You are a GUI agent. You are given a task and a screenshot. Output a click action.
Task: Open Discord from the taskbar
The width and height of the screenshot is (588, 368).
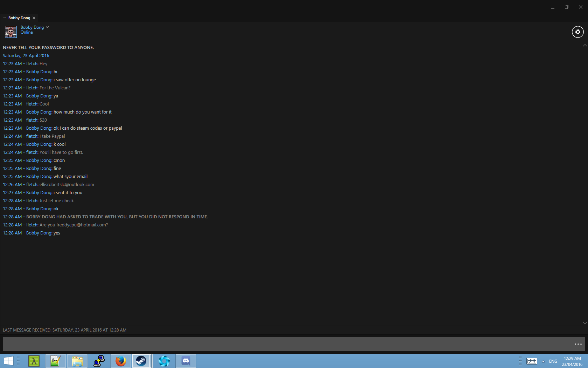[186, 361]
